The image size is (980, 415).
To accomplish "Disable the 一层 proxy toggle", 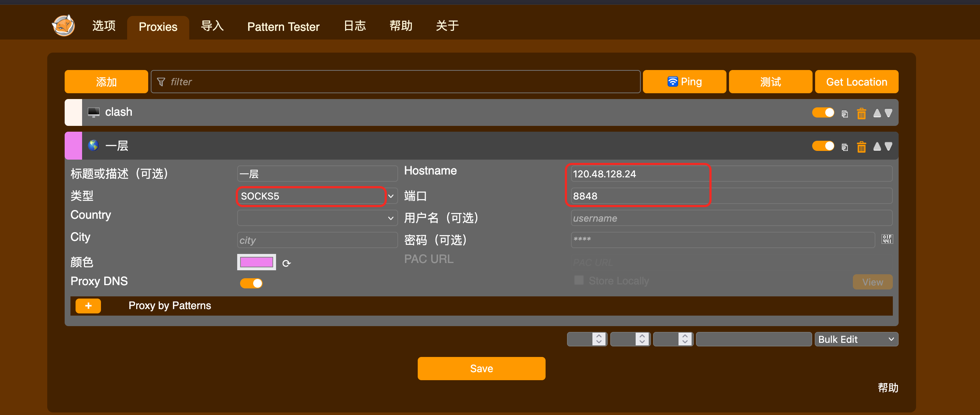I will coord(823,146).
